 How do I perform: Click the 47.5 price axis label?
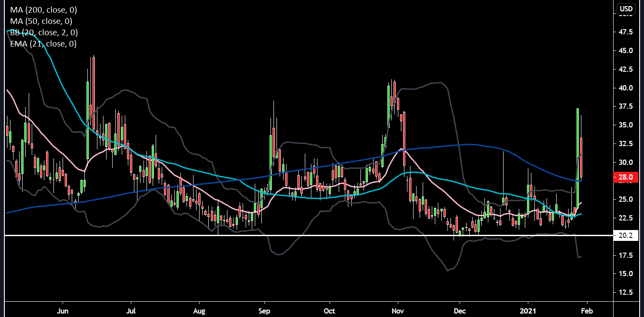click(x=626, y=32)
